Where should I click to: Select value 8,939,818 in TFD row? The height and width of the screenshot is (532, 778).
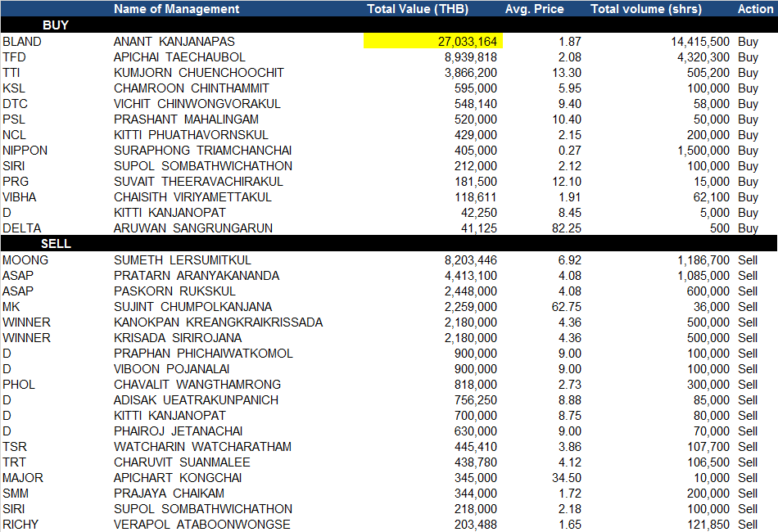click(x=470, y=57)
